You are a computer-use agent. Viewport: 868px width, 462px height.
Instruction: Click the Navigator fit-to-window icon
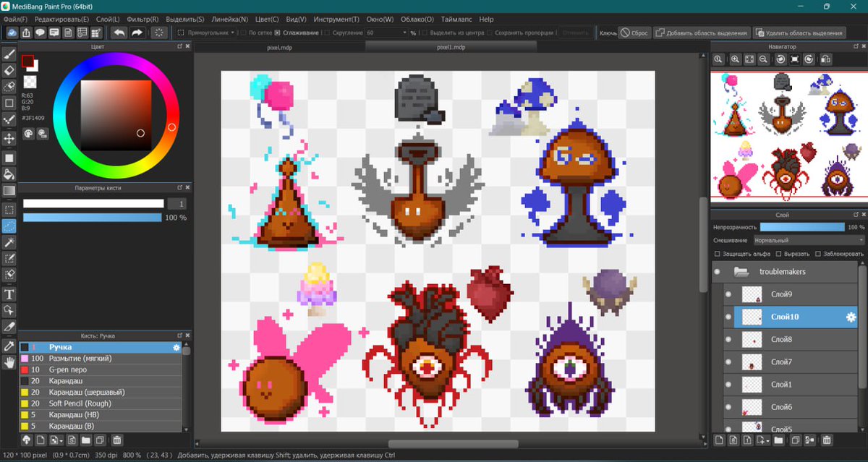750,59
